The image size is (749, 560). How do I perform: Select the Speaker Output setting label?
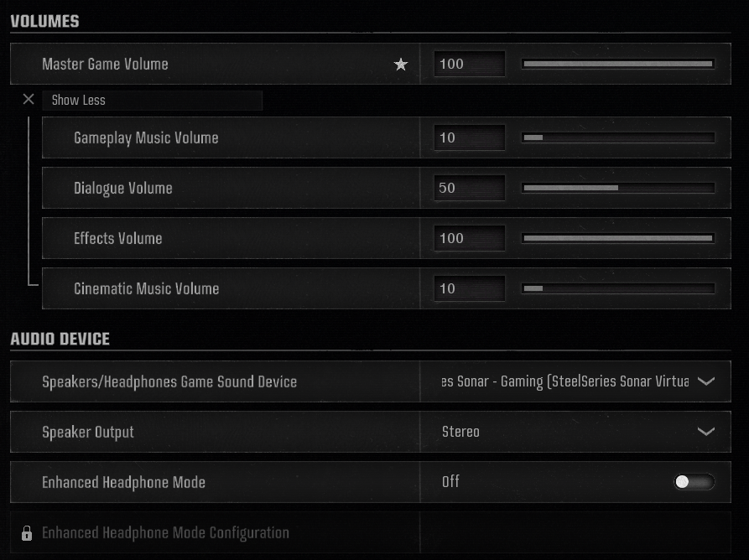pos(88,433)
